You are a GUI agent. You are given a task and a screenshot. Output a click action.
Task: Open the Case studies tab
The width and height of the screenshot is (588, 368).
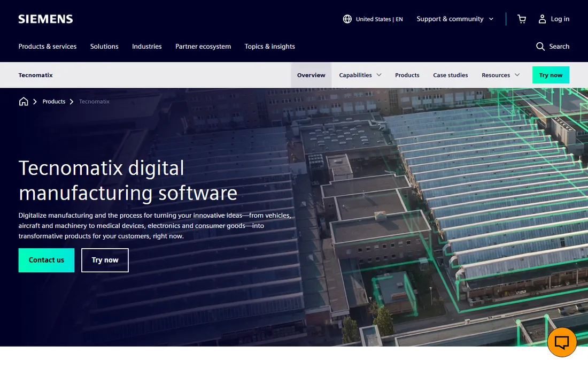(451, 75)
